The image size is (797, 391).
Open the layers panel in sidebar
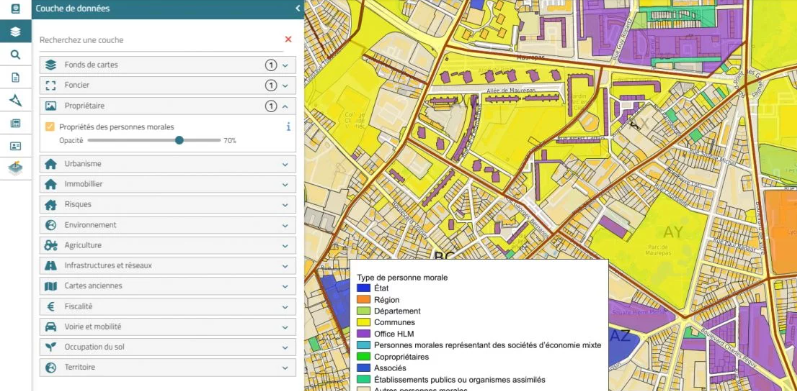[x=15, y=32]
